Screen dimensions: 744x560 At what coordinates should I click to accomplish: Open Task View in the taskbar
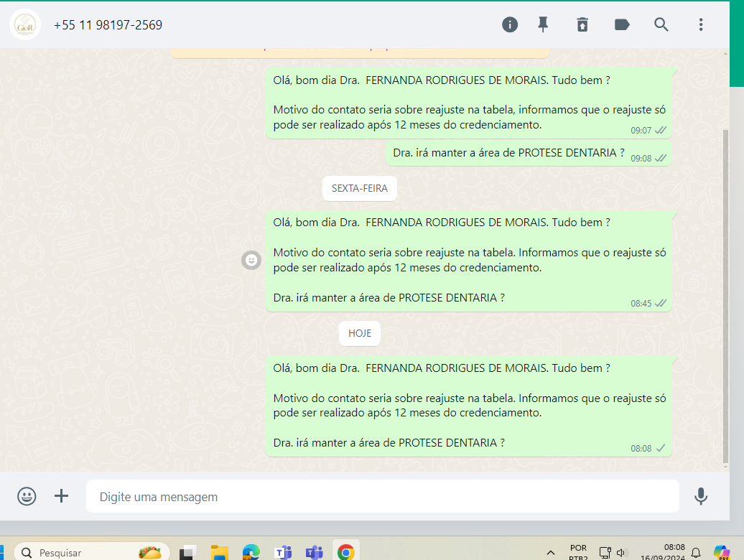click(x=188, y=553)
